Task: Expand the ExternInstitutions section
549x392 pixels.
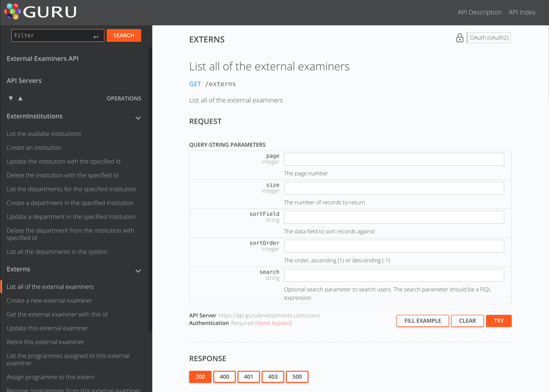Action: tap(138, 117)
